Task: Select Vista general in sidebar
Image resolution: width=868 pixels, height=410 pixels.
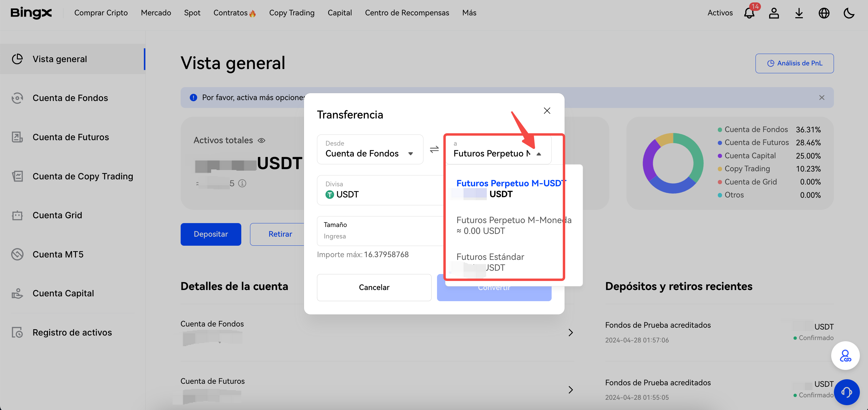Action: click(x=72, y=59)
